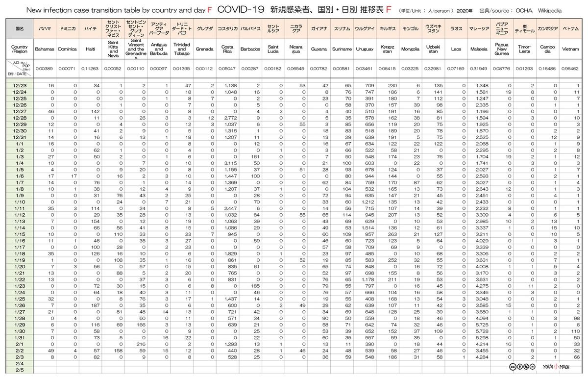Click the 'Trinidad and Tobago' column header

click(x=181, y=49)
